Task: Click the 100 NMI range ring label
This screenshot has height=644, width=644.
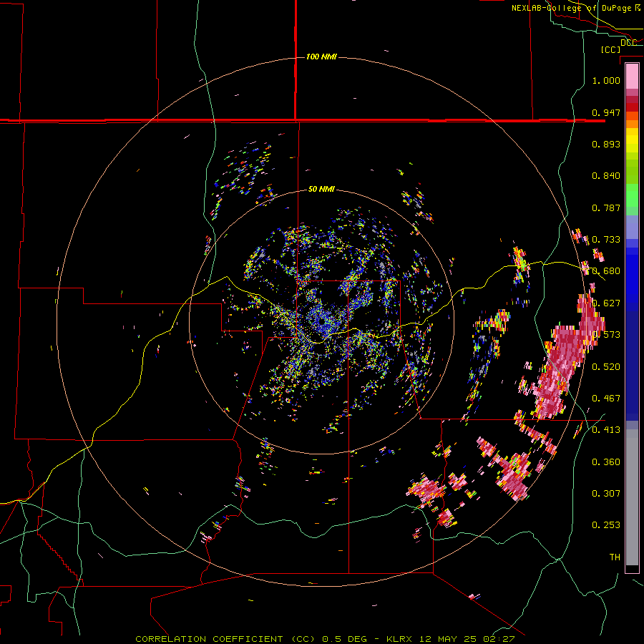Action: (x=321, y=57)
